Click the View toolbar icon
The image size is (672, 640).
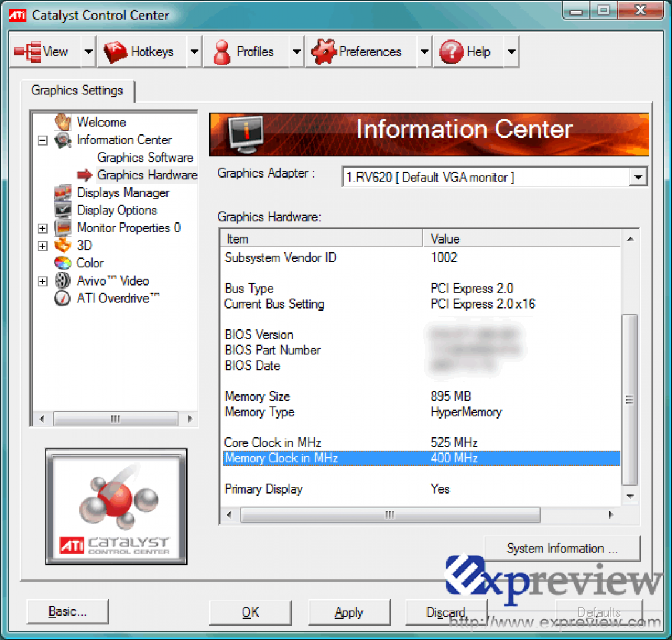pyautogui.click(x=28, y=52)
